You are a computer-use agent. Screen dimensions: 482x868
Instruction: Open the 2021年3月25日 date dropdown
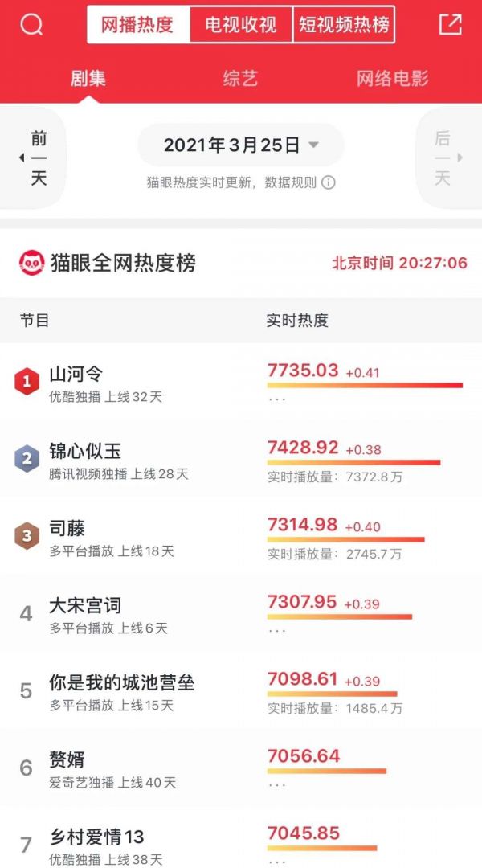click(x=241, y=145)
